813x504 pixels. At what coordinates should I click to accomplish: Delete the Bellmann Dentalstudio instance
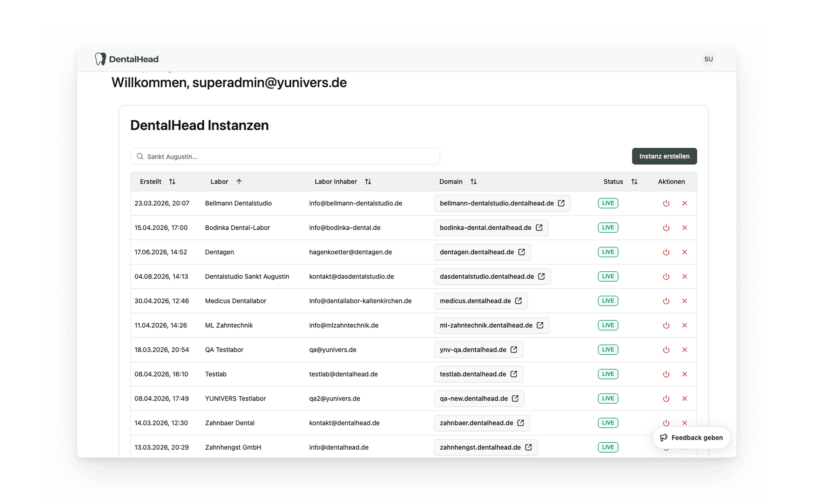coord(684,203)
